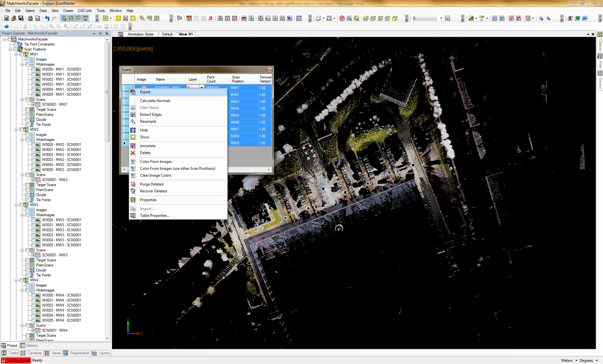Click the Open Project folder icon
Image resolution: width=603 pixels, height=364 pixels.
[14, 19]
